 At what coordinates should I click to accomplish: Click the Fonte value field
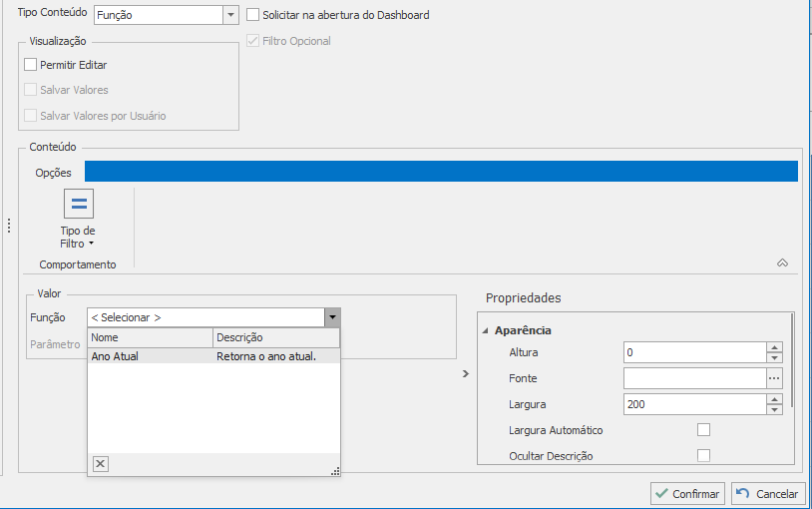695,378
